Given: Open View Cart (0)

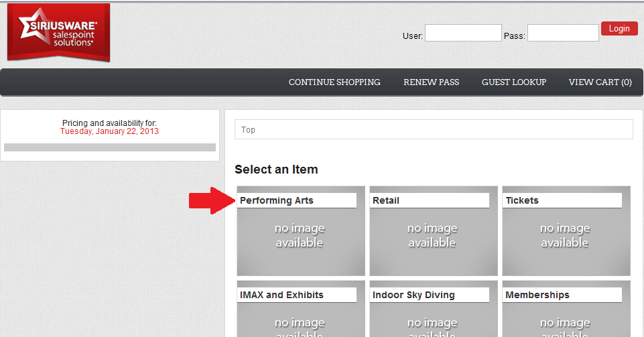Looking at the screenshot, I should [x=600, y=82].
